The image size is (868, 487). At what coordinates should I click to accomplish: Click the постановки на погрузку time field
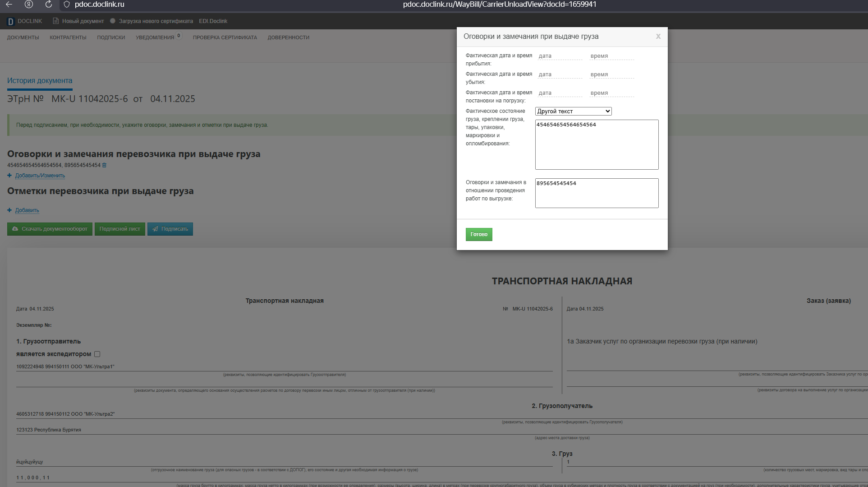pos(611,93)
